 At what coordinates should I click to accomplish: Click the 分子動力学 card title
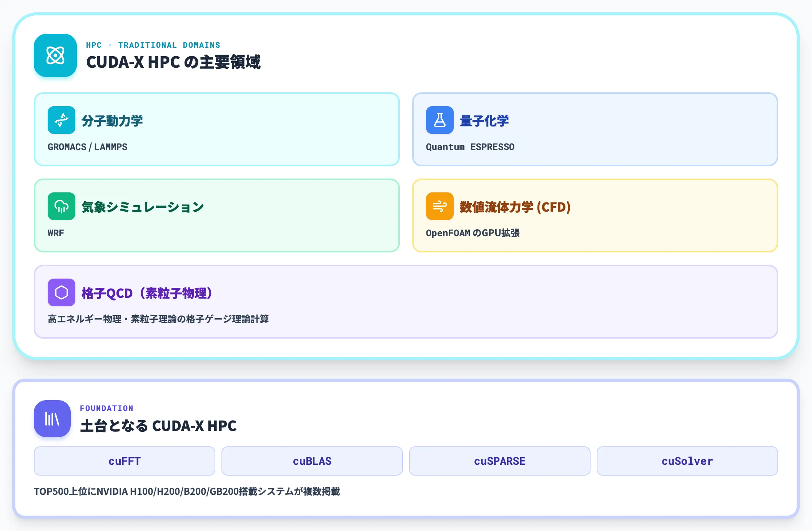112,121
